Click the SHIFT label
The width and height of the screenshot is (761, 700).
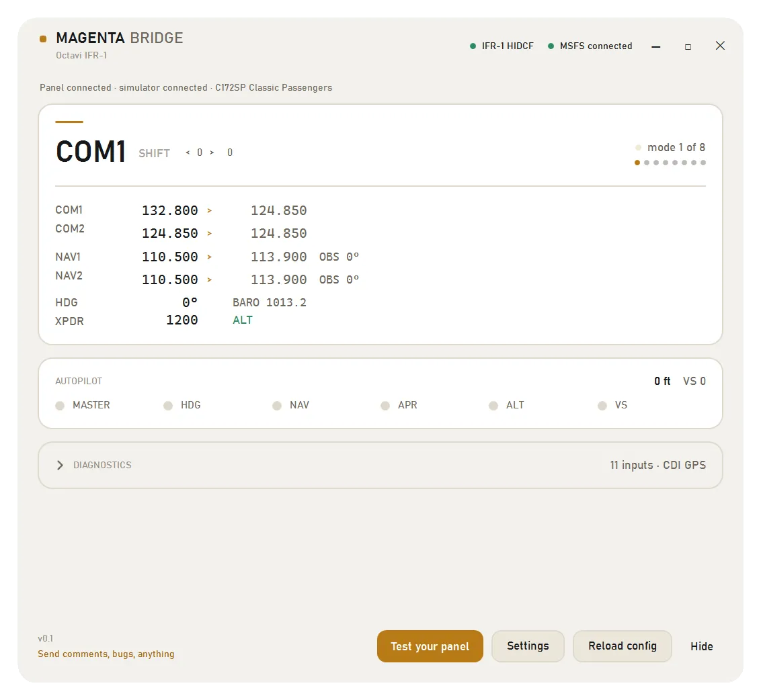[x=155, y=153]
